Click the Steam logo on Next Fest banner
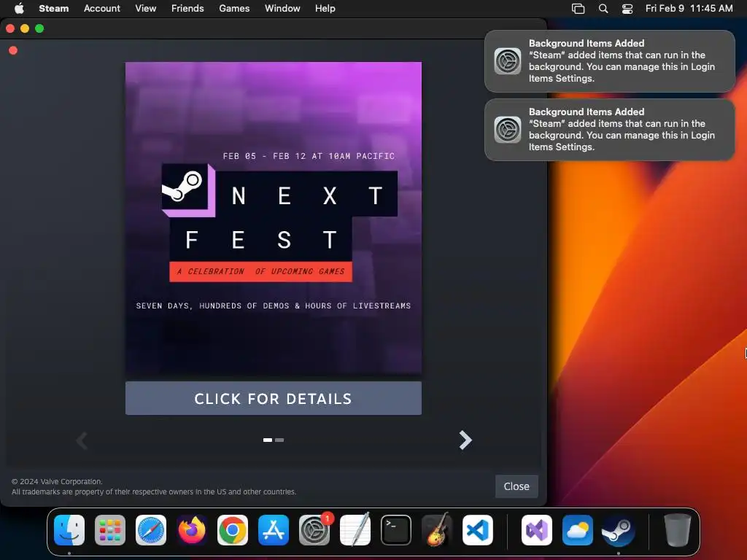Screen dimensions: 747x560 point(185,187)
